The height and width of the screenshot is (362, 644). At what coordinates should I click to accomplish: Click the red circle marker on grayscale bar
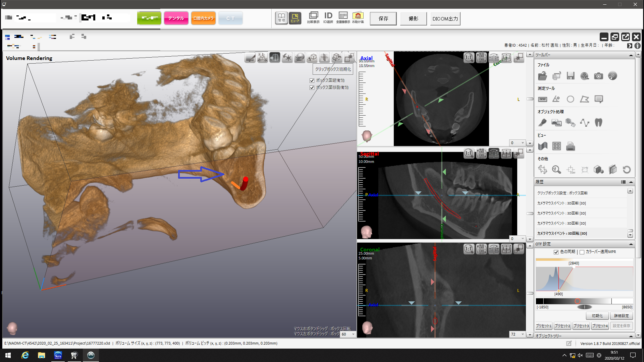(x=577, y=301)
